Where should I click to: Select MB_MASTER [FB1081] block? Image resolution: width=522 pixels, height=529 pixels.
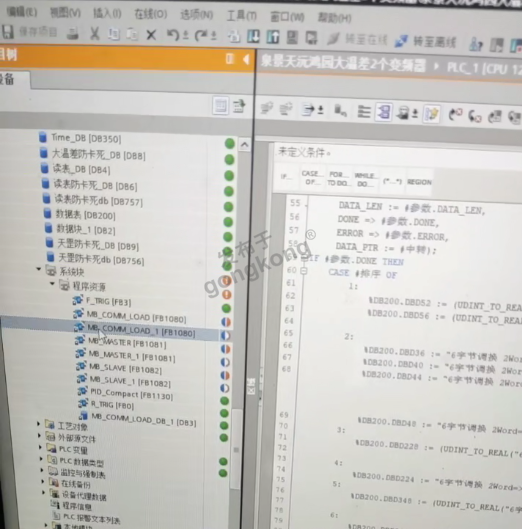pyautogui.click(x=127, y=343)
